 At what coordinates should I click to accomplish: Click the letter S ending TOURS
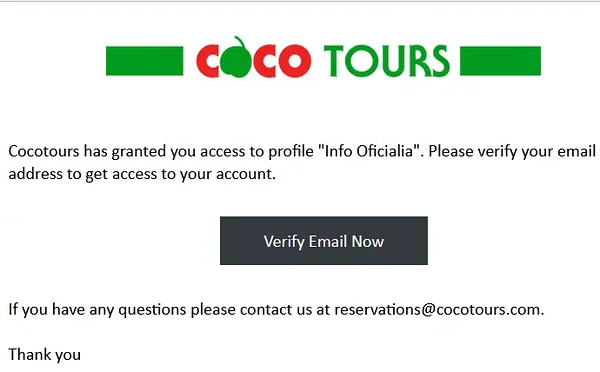(439, 60)
